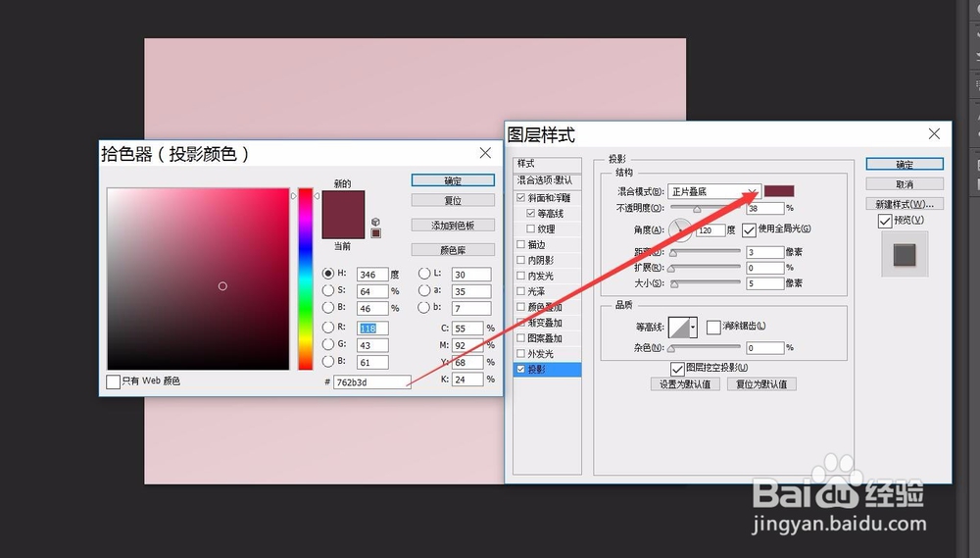Image resolution: width=980 pixels, height=558 pixels.
Task: Toggle 消除锯齿 checkbox
Action: tap(713, 327)
